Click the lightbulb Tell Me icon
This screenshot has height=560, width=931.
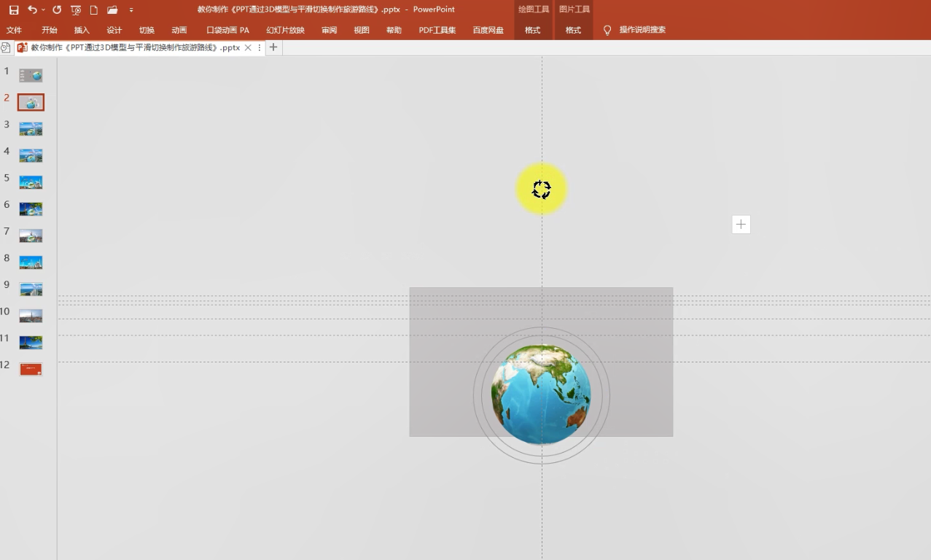(x=607, y=30)
